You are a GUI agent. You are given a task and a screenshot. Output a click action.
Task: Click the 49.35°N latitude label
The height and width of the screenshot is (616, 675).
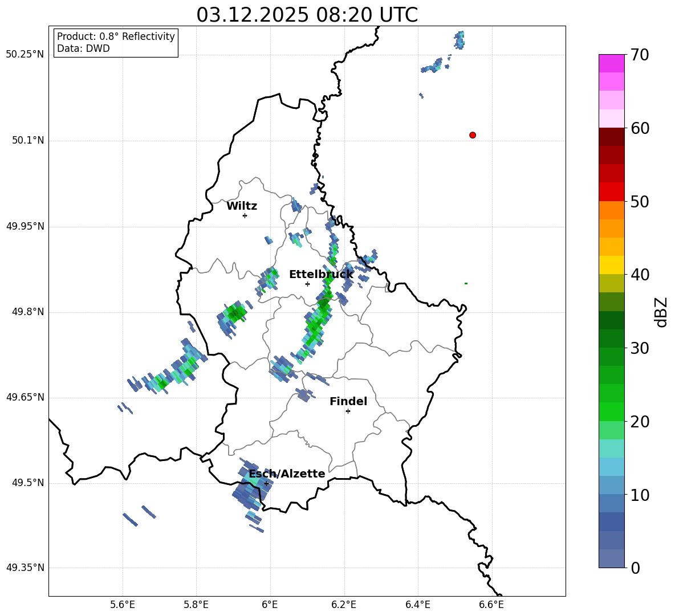tap(25, 568)
